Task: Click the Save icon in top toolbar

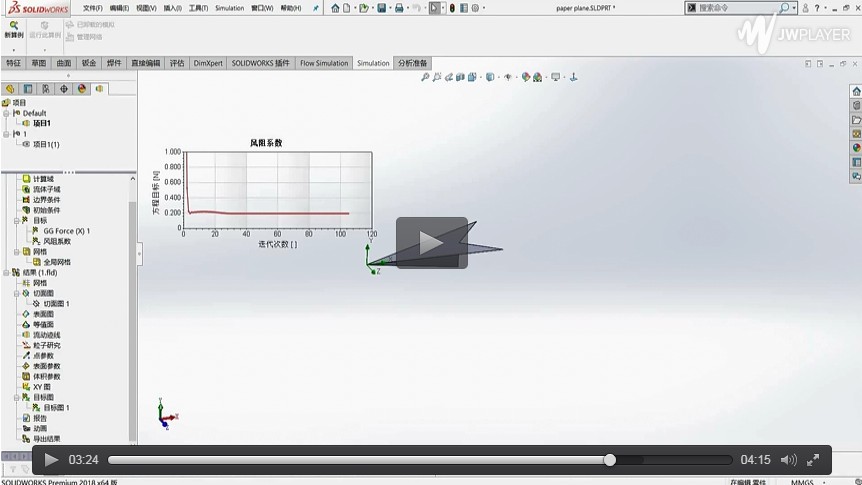Action: (x=381, y=8)
